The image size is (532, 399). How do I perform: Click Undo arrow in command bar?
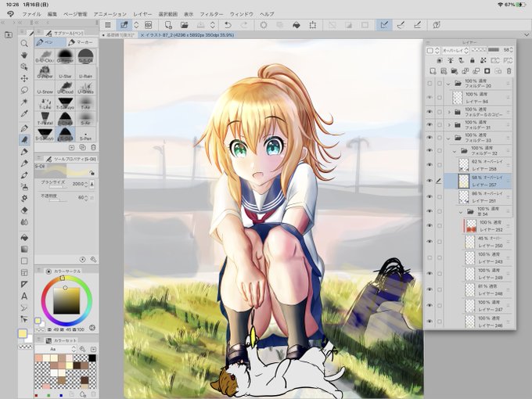(228, 25)
